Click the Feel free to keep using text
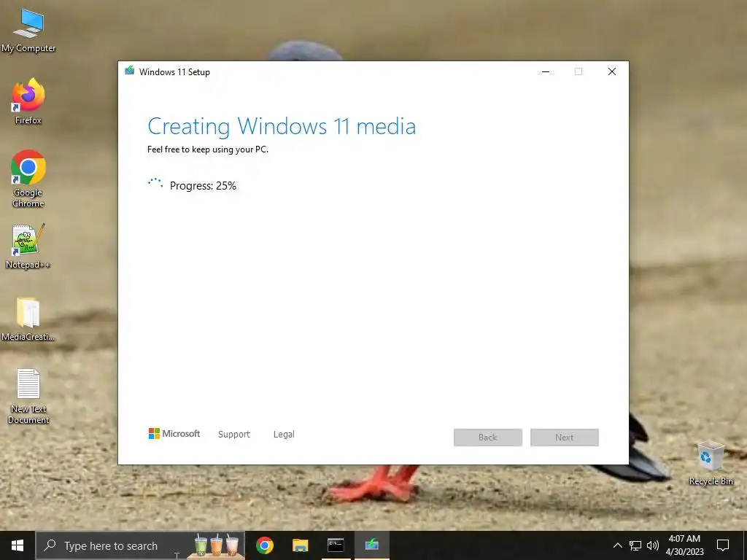Image resolution: width=747 pixels, height=560 pixels. point(208,149)
